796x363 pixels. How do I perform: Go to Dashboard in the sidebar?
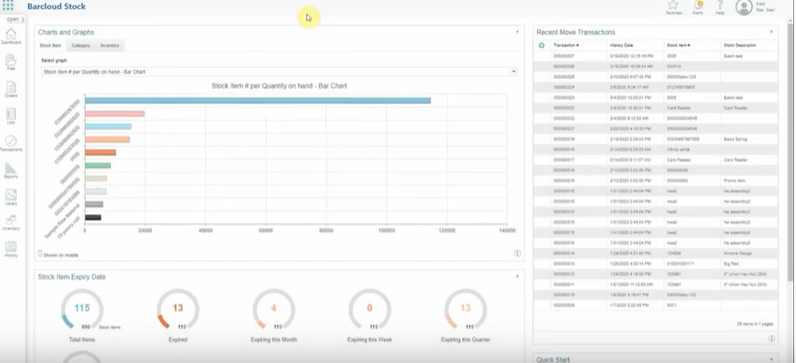[11, 37]
